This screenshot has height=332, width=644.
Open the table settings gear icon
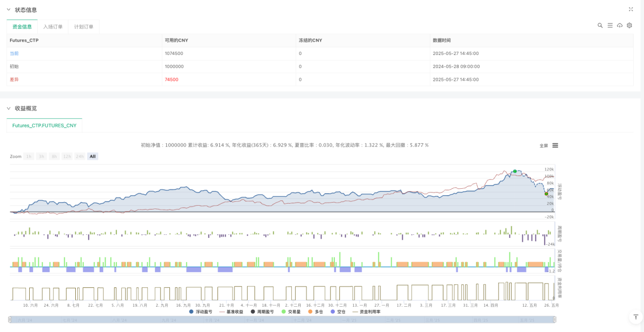click(629, 25)
